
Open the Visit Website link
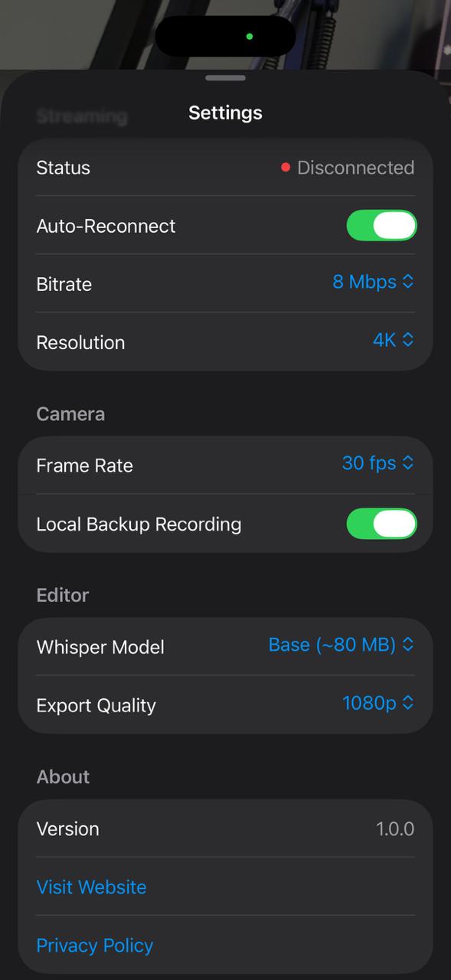pos(91,887)
